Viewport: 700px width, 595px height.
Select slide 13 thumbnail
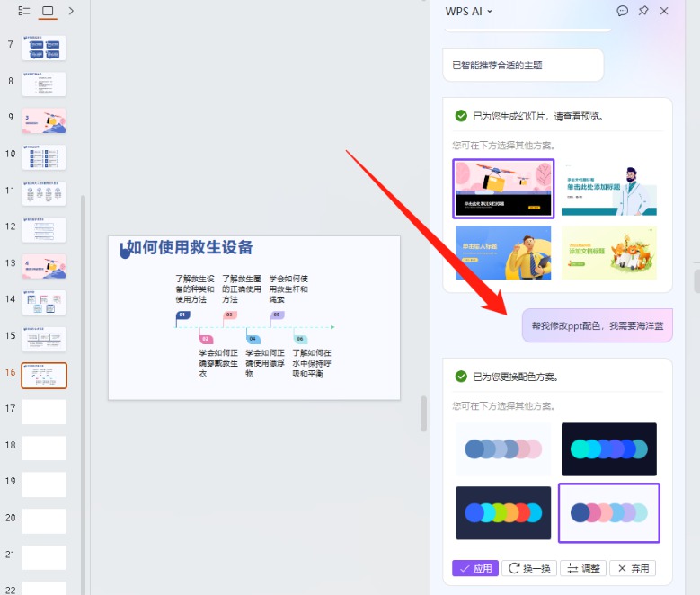(x=44, y=267)
